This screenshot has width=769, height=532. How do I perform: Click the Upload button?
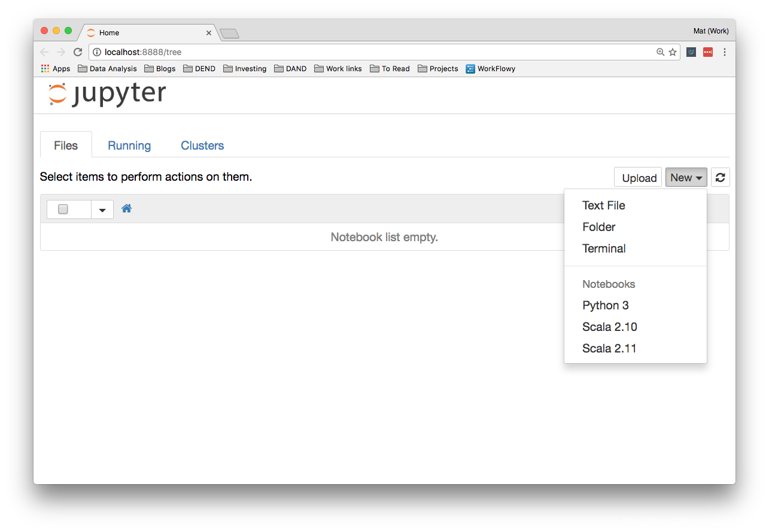(x=637, y=177)
